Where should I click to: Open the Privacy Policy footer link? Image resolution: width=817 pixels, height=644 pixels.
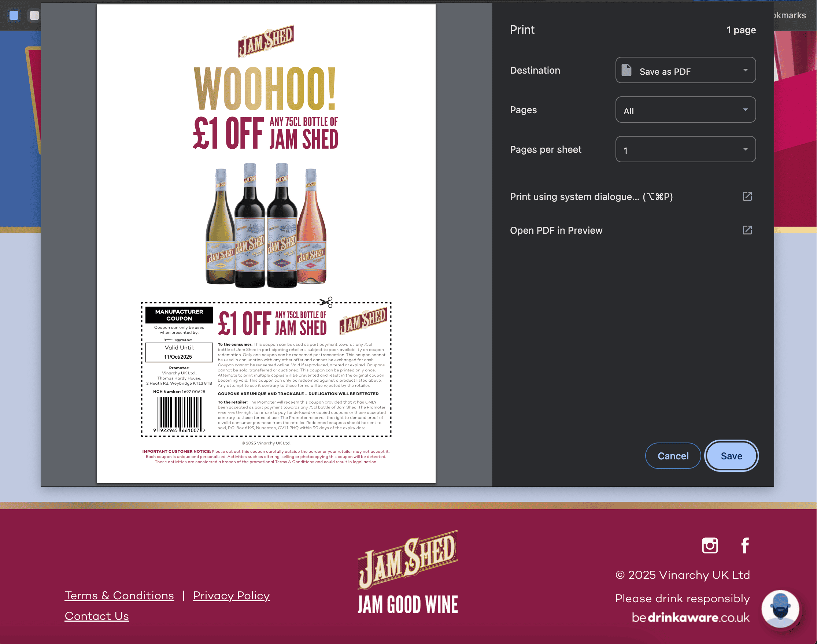point(232,595)
